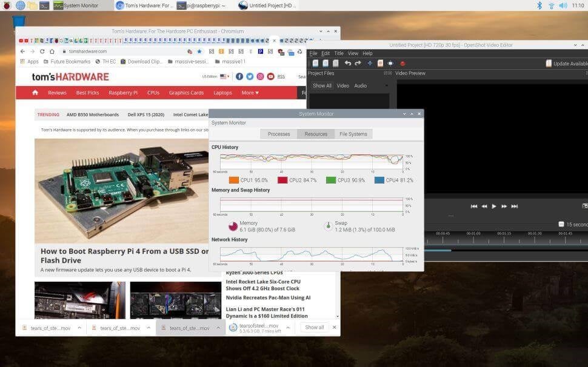This screenshot has height=367, width=588.
Task: Open the Tom's Hardware Instagram icon
Action: pyautogui.click(x=260, y=76)
